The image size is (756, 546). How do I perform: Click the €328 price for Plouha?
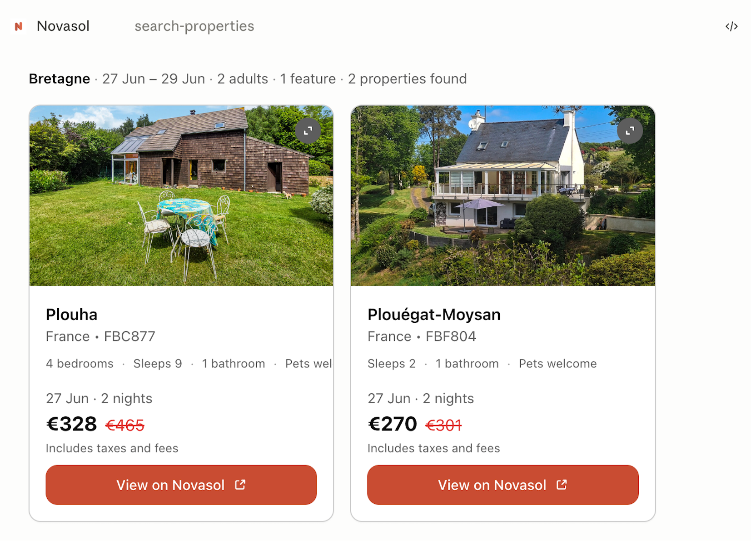click(x=72, y=424)
